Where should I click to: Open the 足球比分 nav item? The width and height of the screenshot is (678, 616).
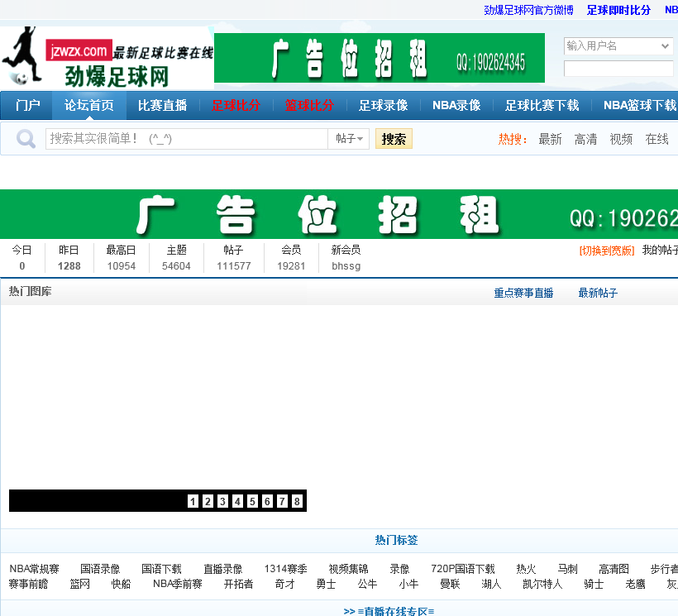tap(236, 105)
